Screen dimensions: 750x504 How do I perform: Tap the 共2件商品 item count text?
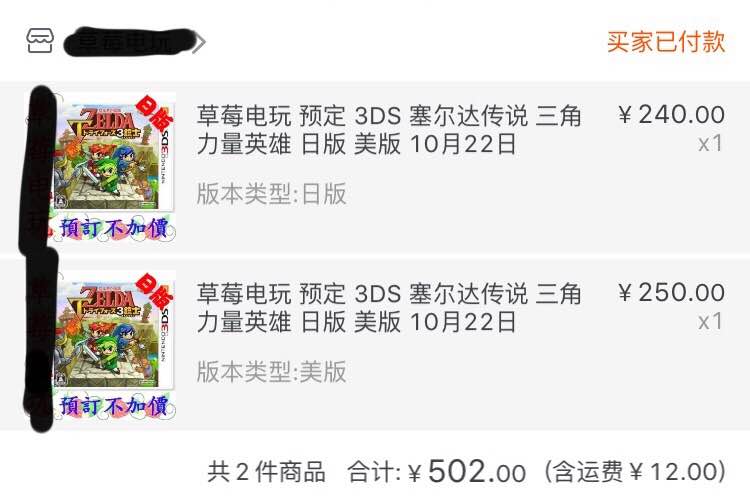(x=266, y=472)
